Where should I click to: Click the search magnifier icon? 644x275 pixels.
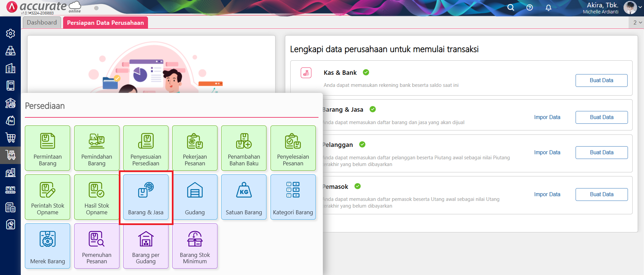[x=510, y=7]
